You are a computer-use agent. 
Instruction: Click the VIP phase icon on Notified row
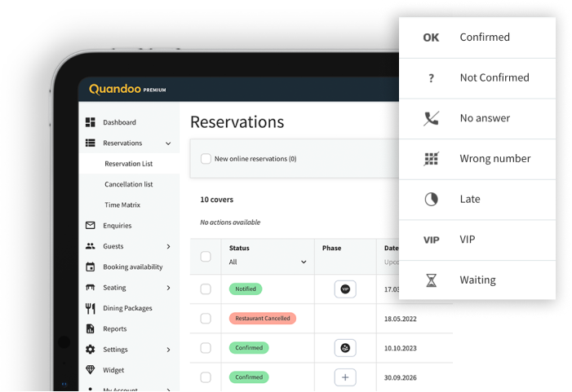345,289
